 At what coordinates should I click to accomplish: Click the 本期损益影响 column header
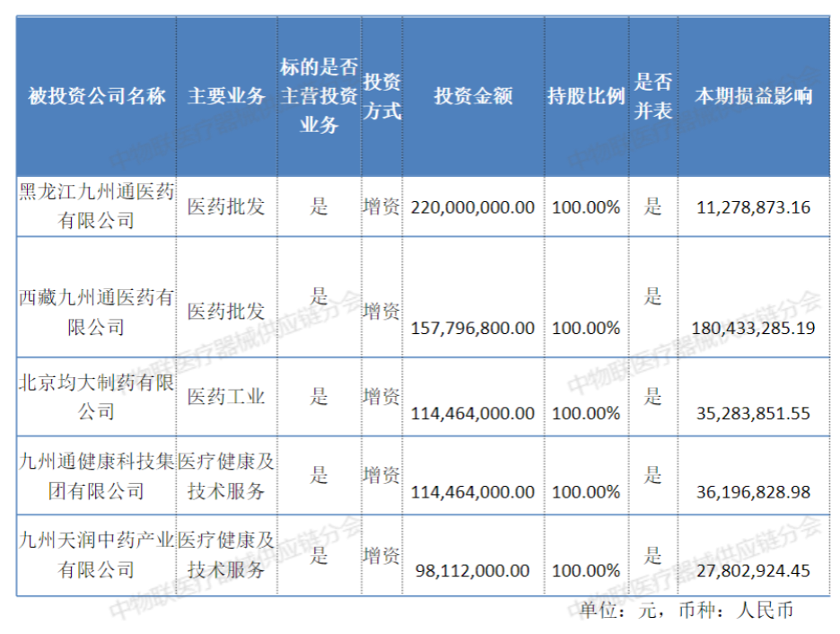coord(753,96)
